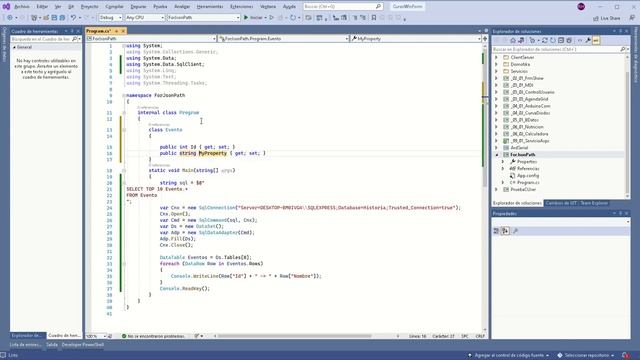This screenshot has height=360, width=640.
Task: Click Start Without Debugging hollow play icon
Action: [x=271, y=18]
